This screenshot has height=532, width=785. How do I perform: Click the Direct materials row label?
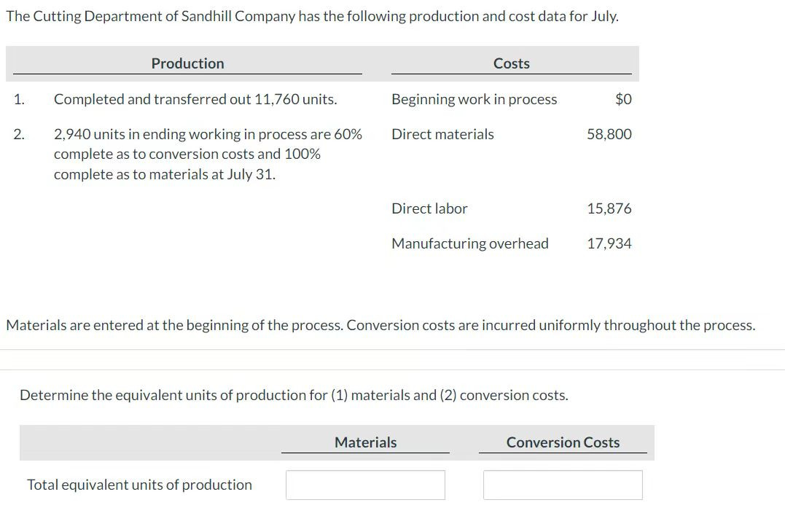point(442,134)
